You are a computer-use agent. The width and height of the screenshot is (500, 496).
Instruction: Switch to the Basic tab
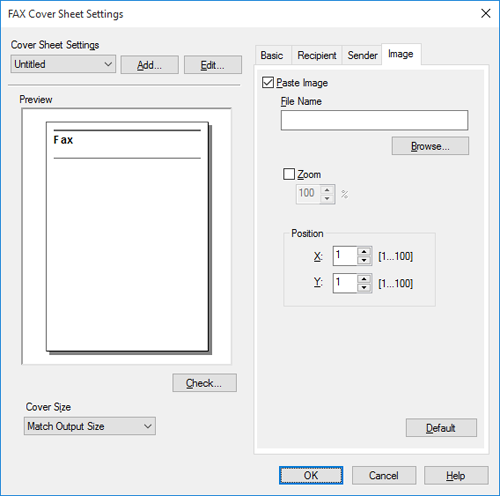pos(272,55)
